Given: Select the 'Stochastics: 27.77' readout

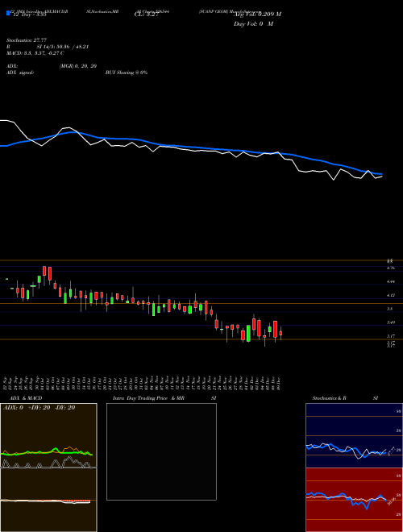Looking at the screenshot, I should [x=26, y=40].
